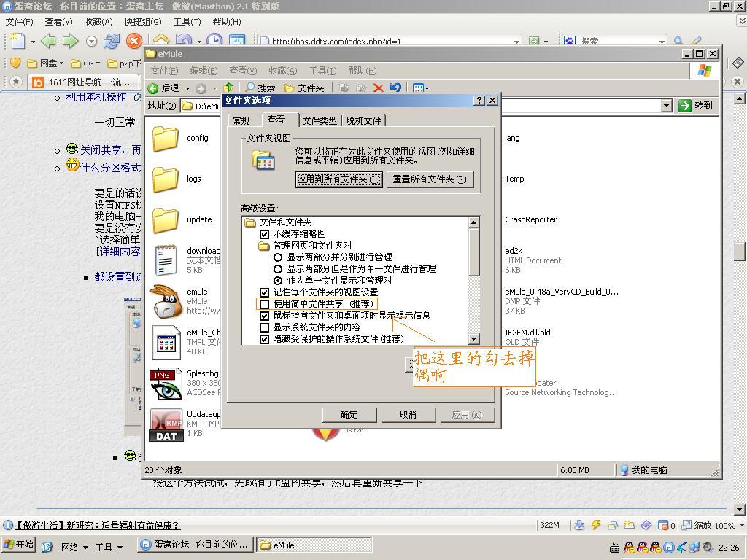Toggle '鼠标指向文件夹和桌面项时显示提示信息' checkbox

pos(264,316)
